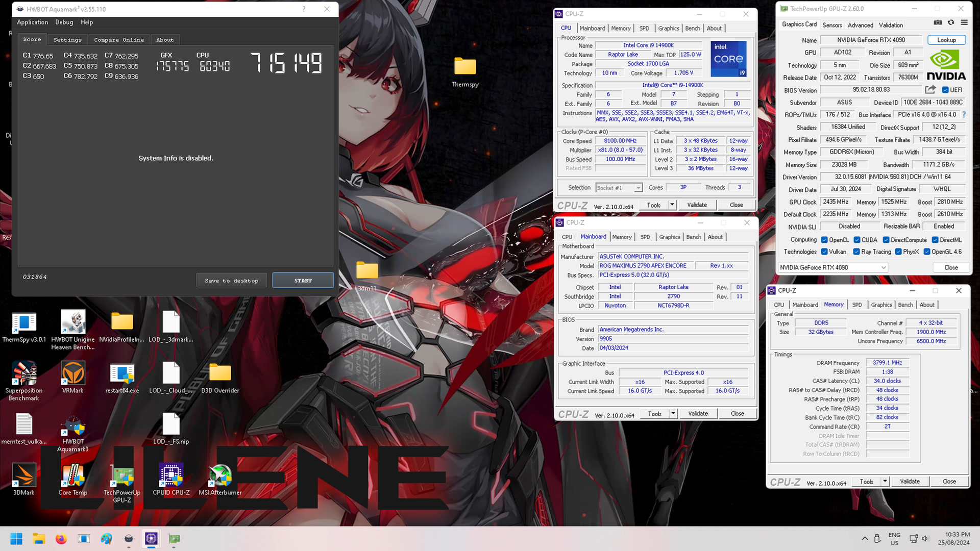Open GPU-Z hamburger menu icon

[964, 22]
